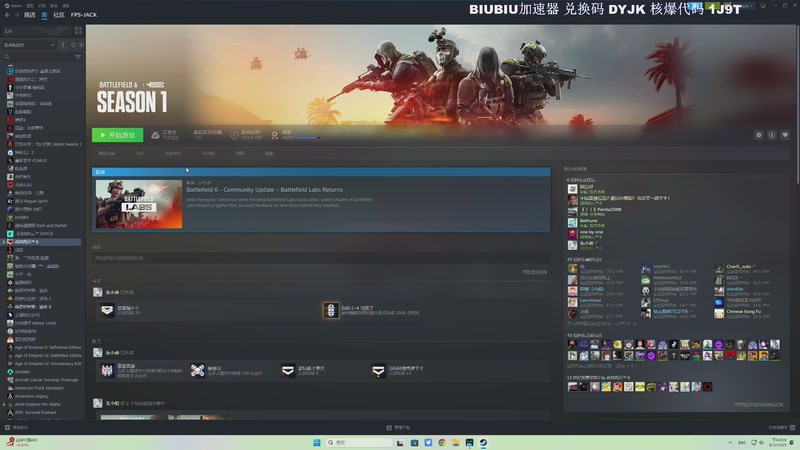Click the Windows taskbar search box
The height and width of the screenshot is (450, 800).
point(359,442)
